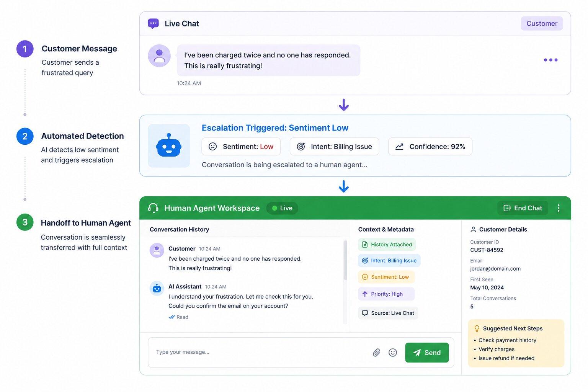Click the emoji smiley icon
The height and width of the screenshot is (392, 588).
393,353
